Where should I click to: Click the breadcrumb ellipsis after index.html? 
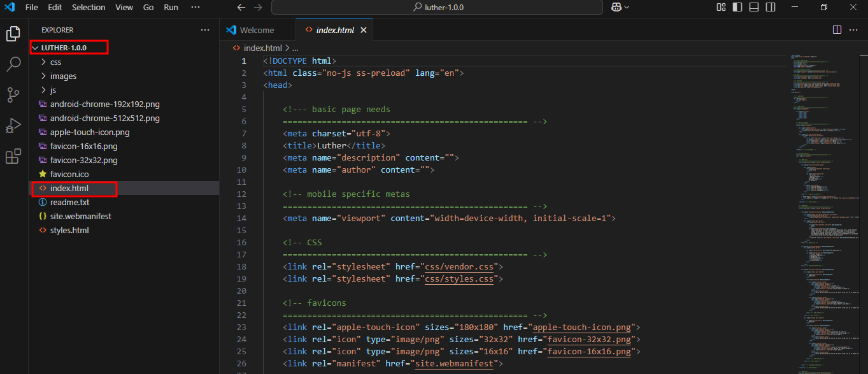(295, 48)
